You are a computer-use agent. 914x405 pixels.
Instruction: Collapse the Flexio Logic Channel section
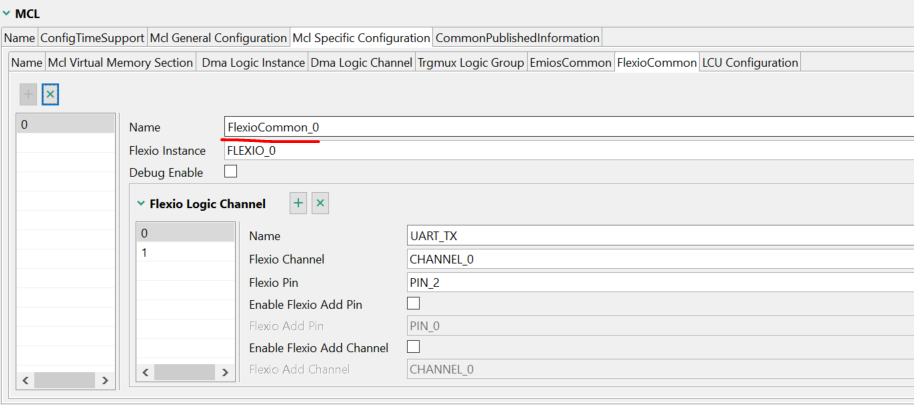[139, 204]
